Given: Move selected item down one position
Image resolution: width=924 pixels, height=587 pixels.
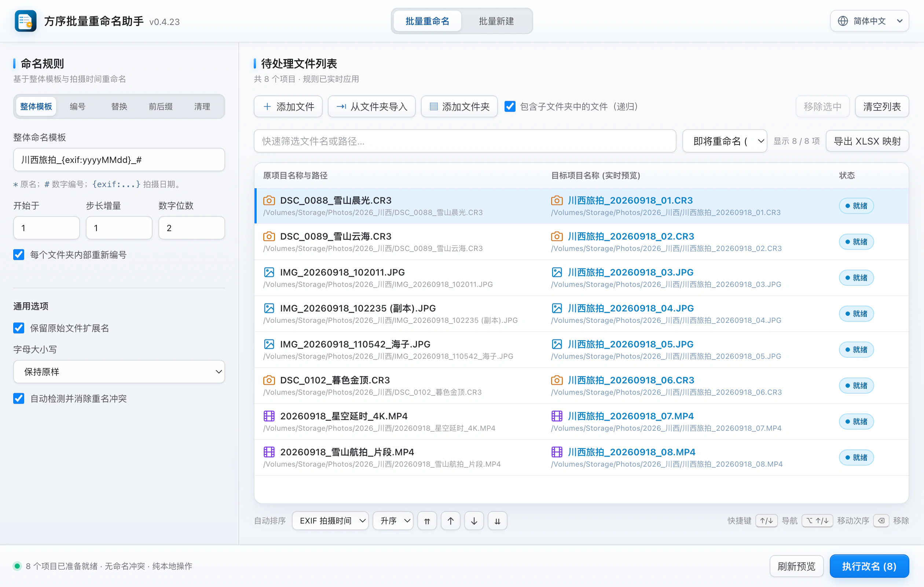Looking at the screenshot, I should pyautogui.click(x=474, y=521).
